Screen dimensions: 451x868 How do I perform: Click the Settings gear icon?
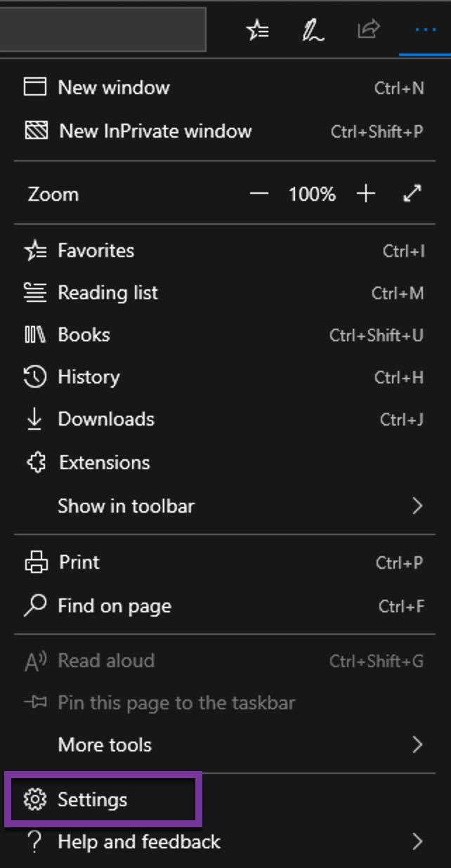click(x=34, y=799)
